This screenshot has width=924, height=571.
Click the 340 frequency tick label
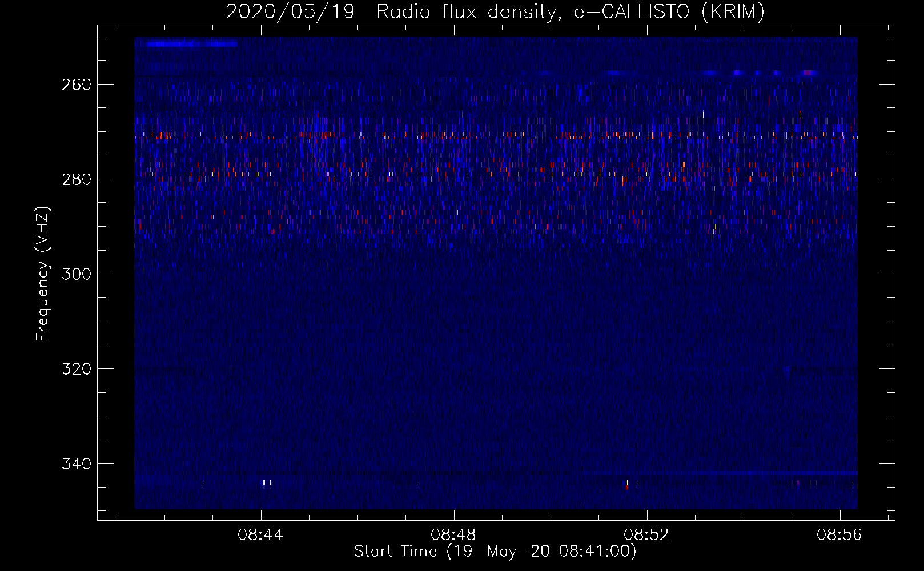(x=77, y=464)
